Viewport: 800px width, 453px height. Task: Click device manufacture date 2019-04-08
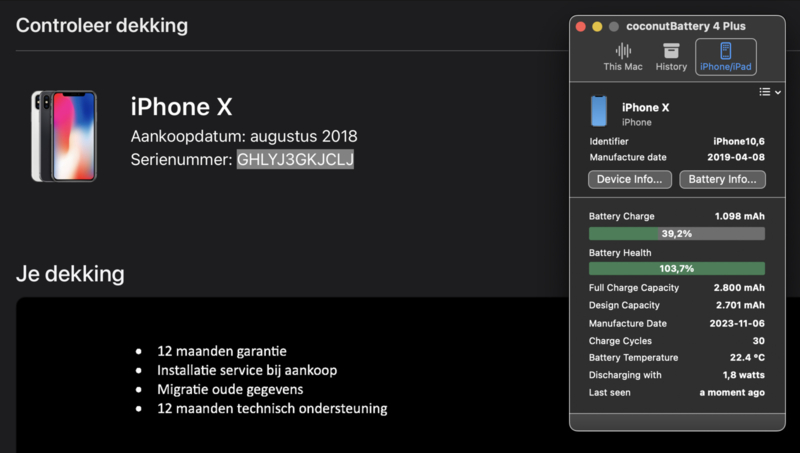pos(736,157)
